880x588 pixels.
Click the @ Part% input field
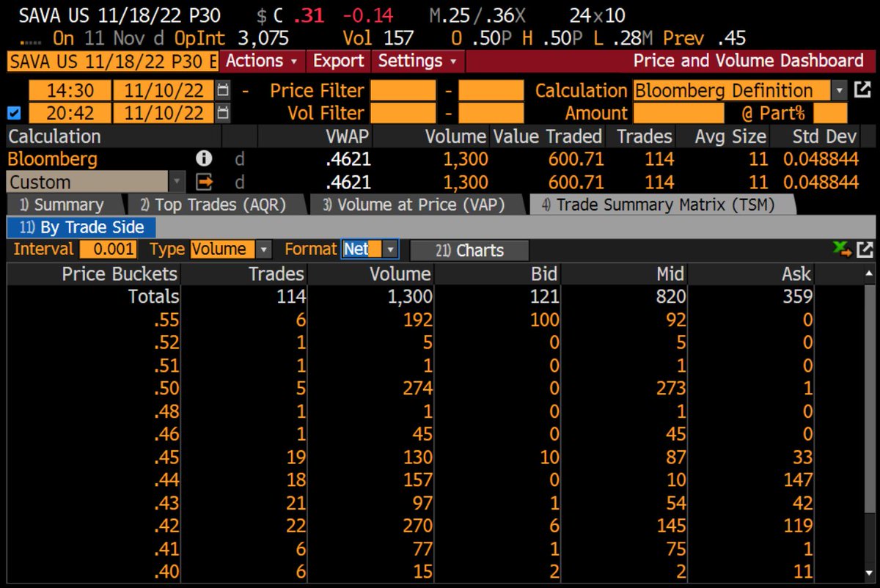[829, 113]
